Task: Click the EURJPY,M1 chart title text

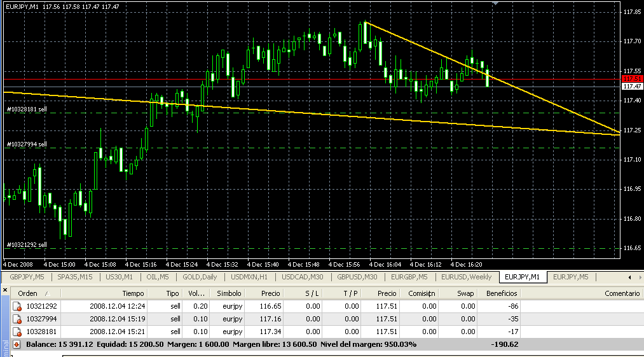Action: coord(22,7)
